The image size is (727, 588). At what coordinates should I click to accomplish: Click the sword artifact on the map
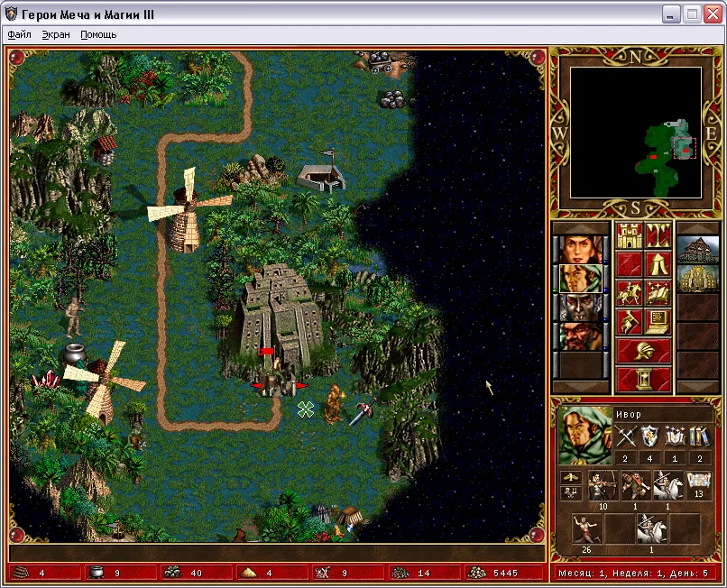point(362,411)
